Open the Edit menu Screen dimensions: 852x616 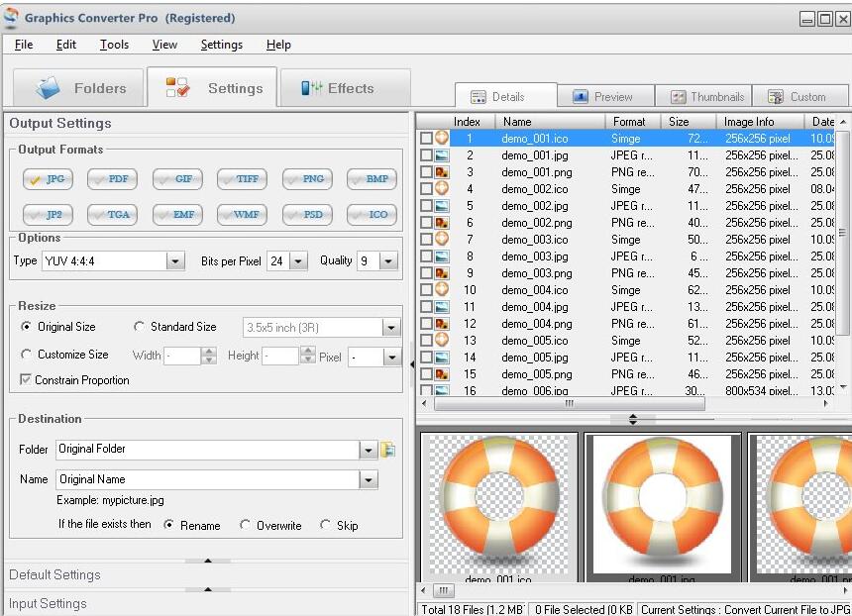pos(65,45)
